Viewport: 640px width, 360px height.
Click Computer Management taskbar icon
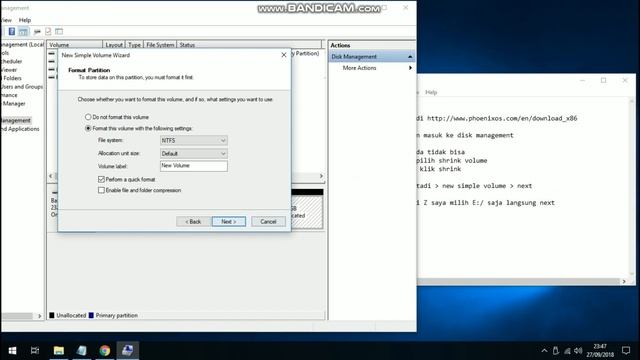(128, 351)
